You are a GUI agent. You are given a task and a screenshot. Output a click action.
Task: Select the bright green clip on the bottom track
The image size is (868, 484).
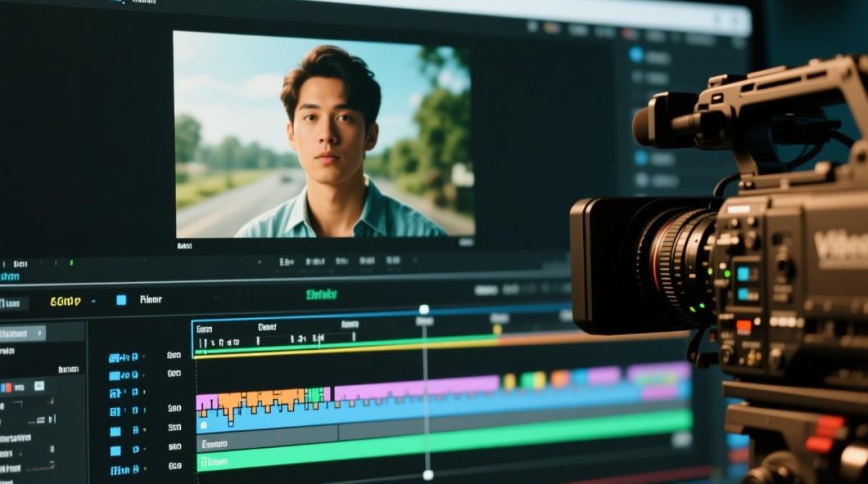(x=443, y=442)
